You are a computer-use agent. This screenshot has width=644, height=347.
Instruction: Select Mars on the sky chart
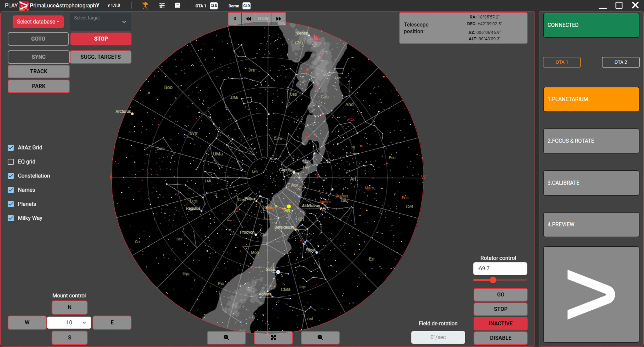369,188
